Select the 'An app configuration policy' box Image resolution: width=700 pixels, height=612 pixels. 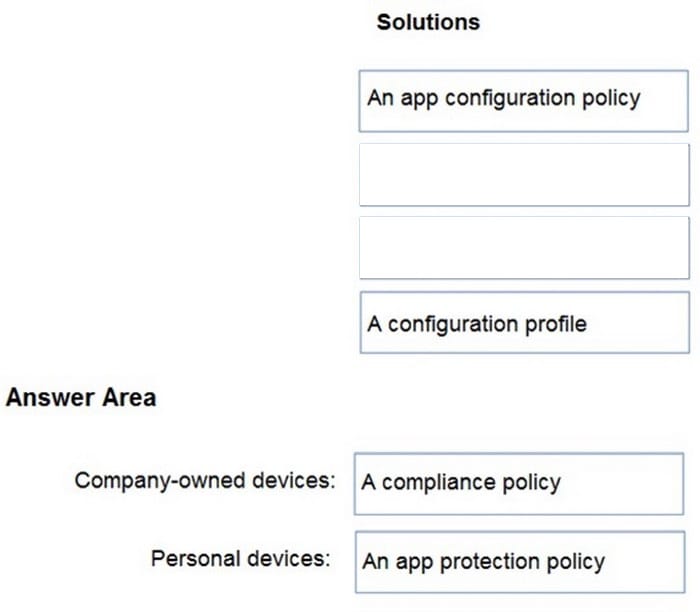tap(523, 101)
